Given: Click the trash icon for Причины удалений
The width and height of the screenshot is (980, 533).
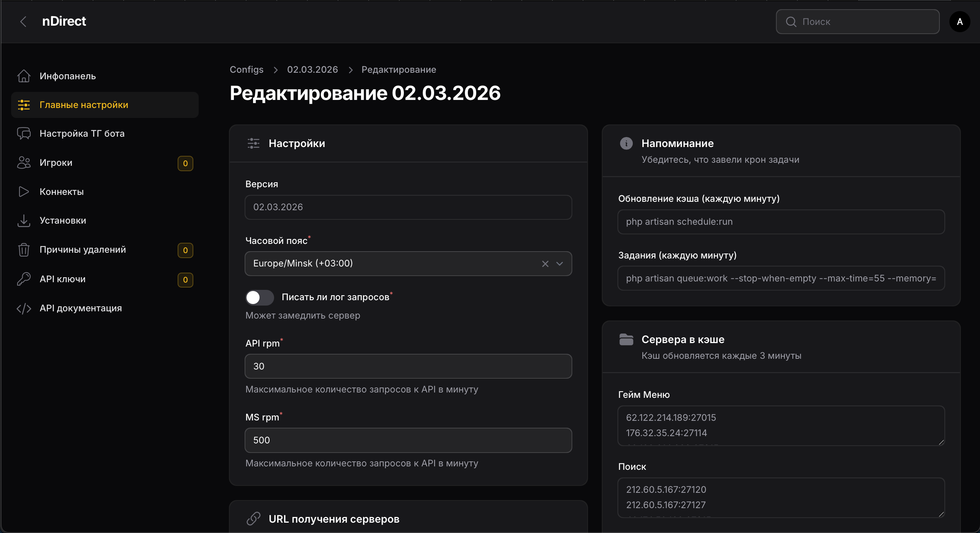Looking at the screenshot, I should click(x=24, y=250).
